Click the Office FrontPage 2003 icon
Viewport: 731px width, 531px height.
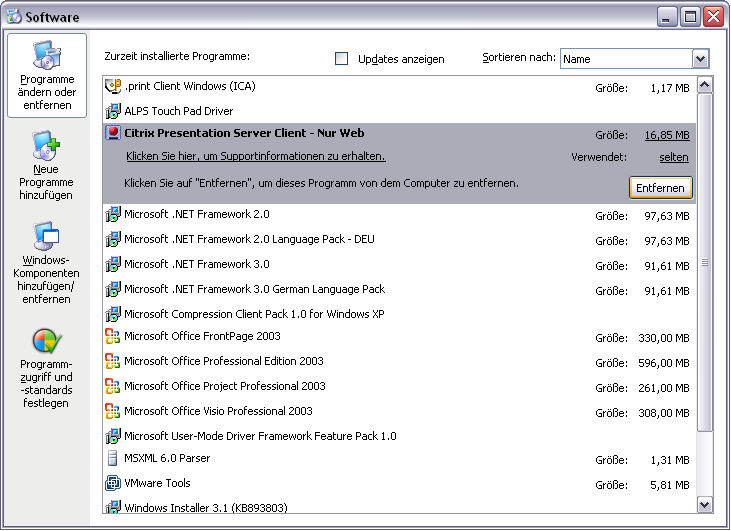coord(113,336)
